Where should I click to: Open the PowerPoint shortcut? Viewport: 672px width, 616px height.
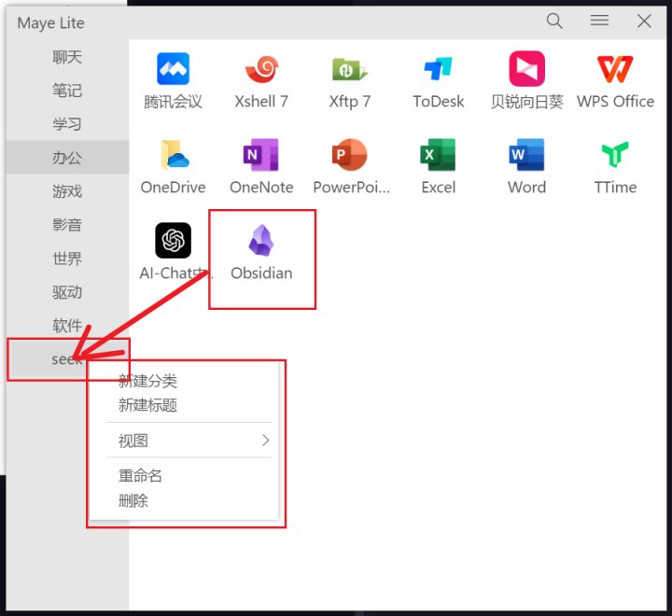coord(350,155)
